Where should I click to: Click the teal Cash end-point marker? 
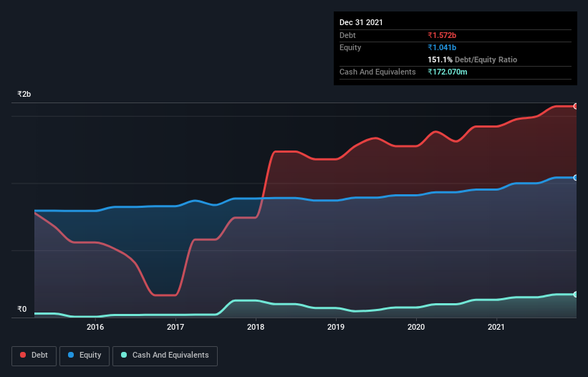point(576,295)
